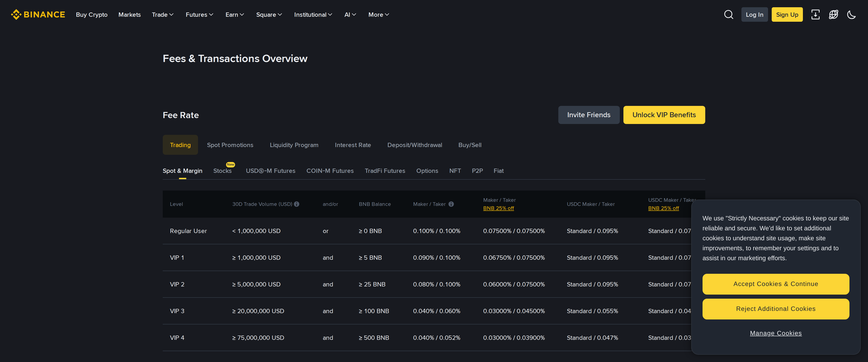
Task: Click Reject Additional Cookies
Action: [x=776, y=309]
